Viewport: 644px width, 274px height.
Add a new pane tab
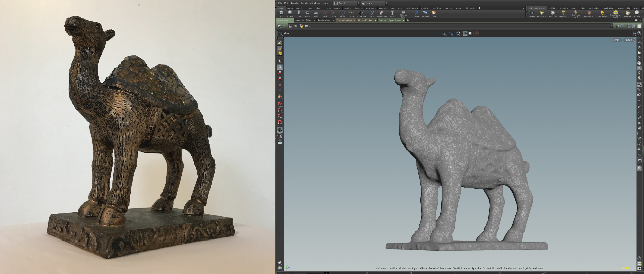point(408,20)
